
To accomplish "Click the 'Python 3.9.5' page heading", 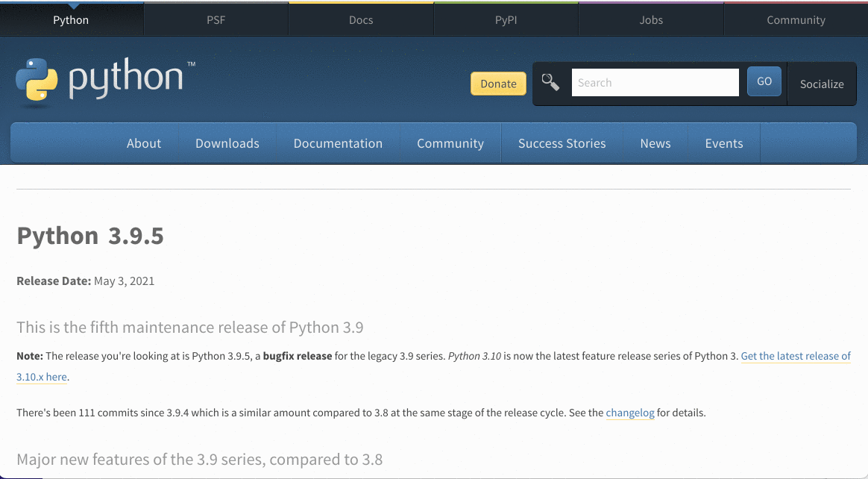I will coord(90,236).
